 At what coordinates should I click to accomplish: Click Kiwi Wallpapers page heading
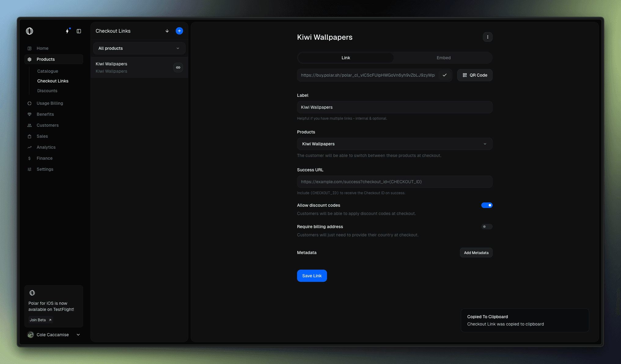pos(325,37)
